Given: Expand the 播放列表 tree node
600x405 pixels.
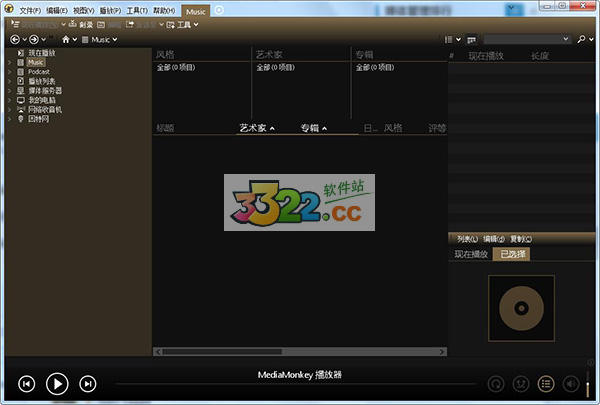Looking at the screenshot, I should [x=9, y=81].
